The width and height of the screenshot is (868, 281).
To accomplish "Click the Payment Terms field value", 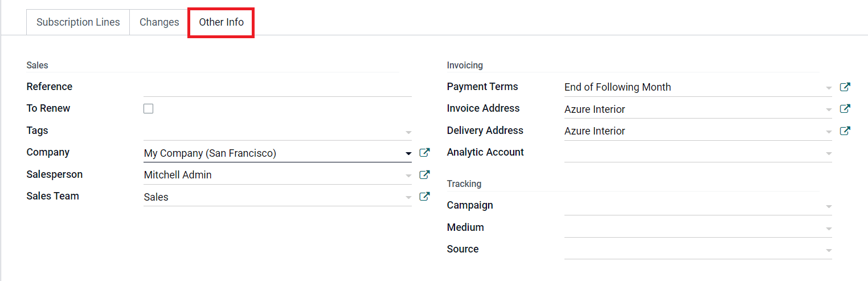I will pyautogui.click(x=698, y=87).
